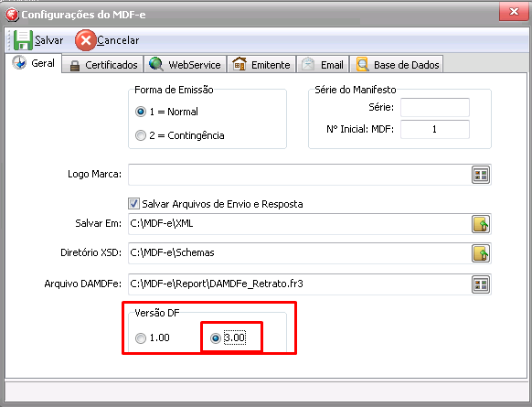
Task: Switch to the Certificados tab
Action: point(103,65)
